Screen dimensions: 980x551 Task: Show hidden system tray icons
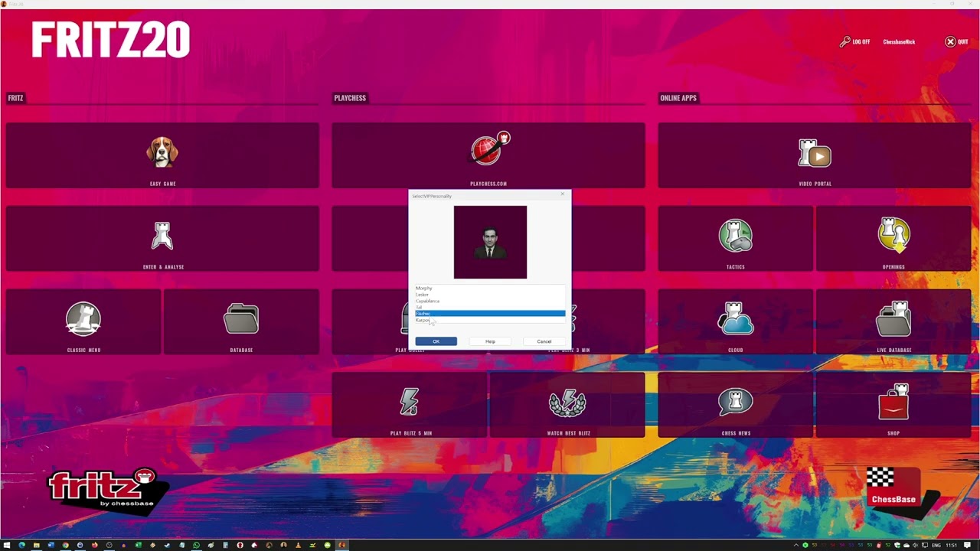click(x=795, y=545)
